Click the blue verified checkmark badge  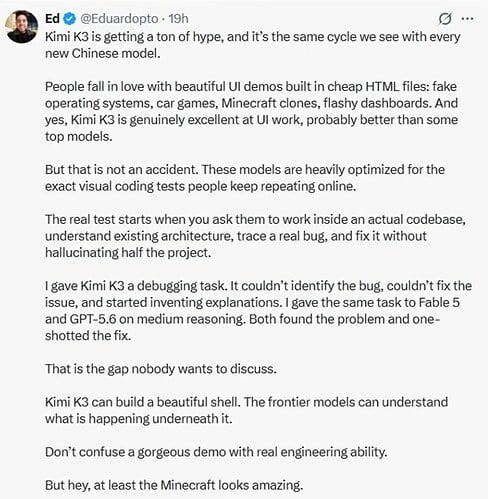(69, 19)
